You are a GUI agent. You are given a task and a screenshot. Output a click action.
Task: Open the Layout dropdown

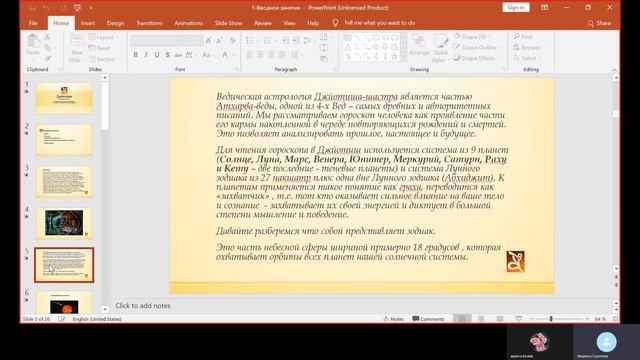pos(103,37)
